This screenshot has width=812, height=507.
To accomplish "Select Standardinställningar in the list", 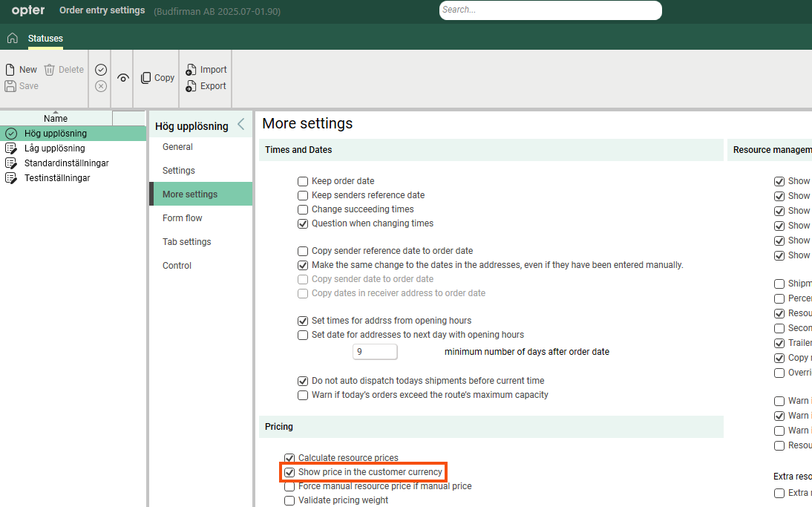I will [x=66, y=163].
